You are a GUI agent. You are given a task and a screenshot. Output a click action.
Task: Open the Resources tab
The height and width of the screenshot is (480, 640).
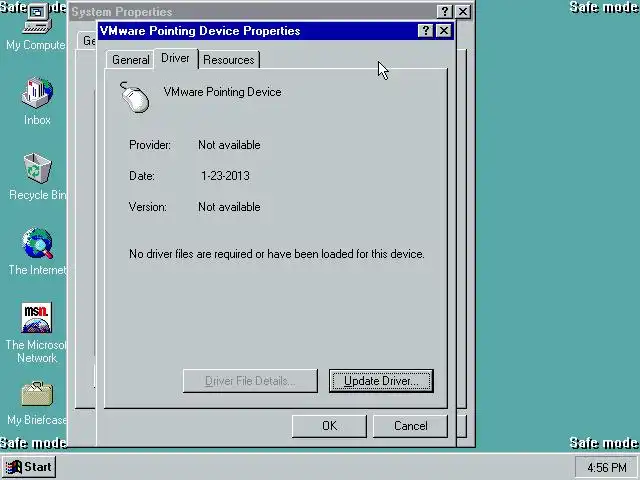click(229, 60)
